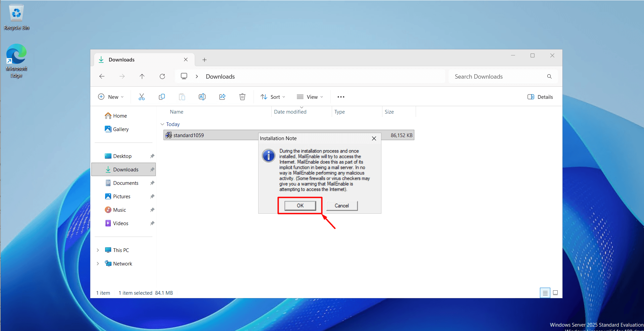Viewport: 644px width, 331px height.
Task: Navigate up one folder level
Action: tap(142, 77)
